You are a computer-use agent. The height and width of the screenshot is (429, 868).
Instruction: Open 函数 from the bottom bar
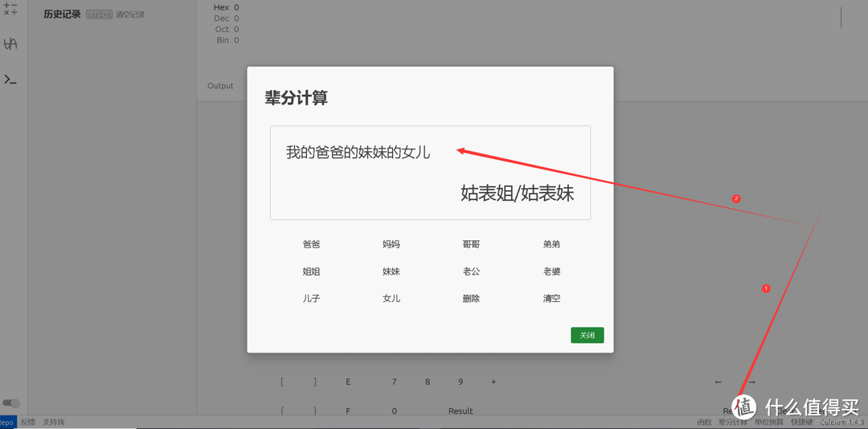(x=704, y=423)
